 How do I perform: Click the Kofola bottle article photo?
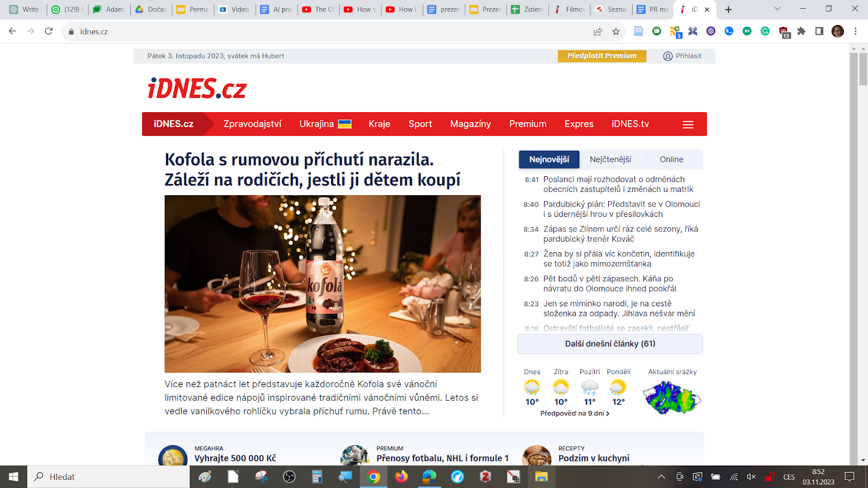[323, 284]
